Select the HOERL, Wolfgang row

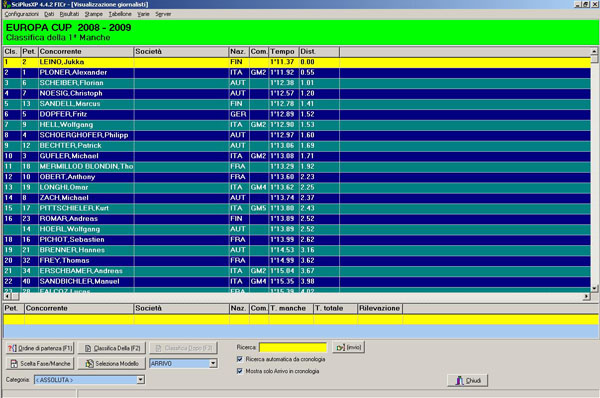click(297, 229)
